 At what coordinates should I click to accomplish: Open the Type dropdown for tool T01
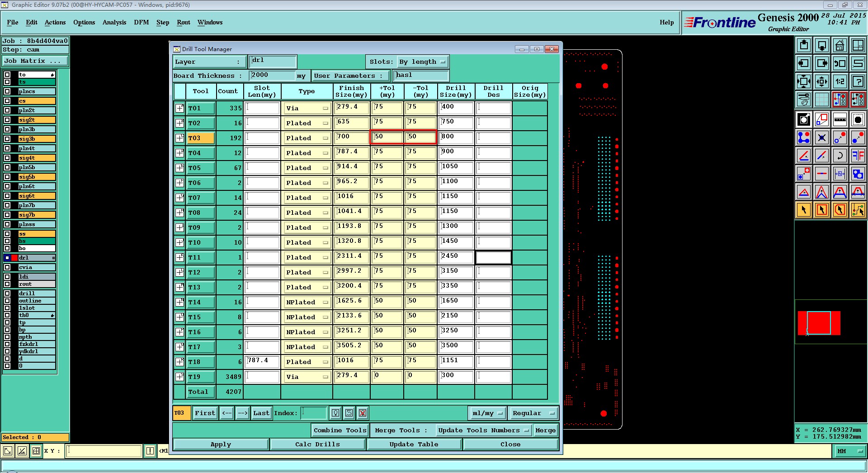(307, 109)
